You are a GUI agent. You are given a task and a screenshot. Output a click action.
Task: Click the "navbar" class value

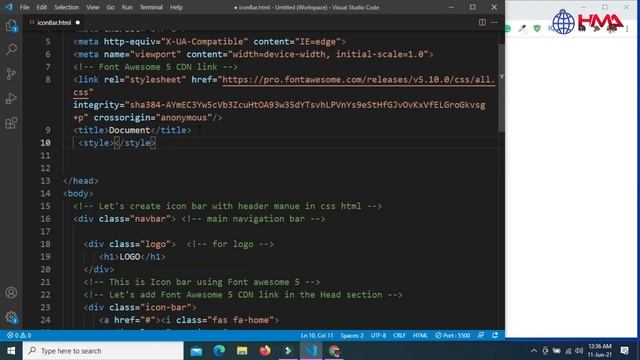pyautogui.click(x=150, y=219)
